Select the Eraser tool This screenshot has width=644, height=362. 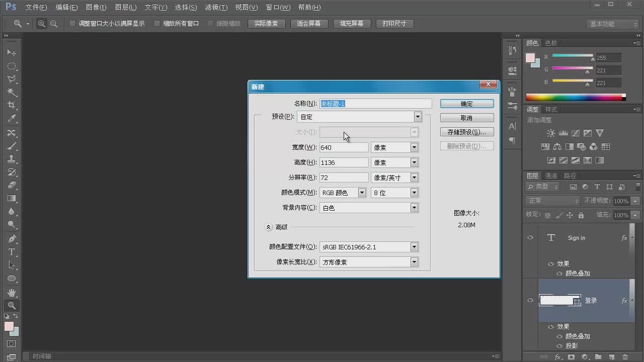tap(12, 185)
